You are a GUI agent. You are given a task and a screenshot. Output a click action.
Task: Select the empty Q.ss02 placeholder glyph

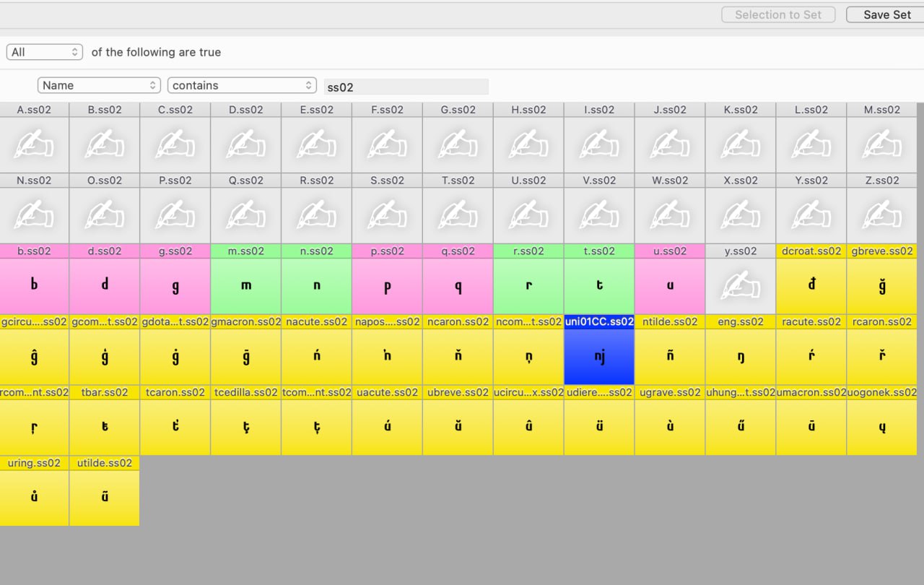pos(245,215)
